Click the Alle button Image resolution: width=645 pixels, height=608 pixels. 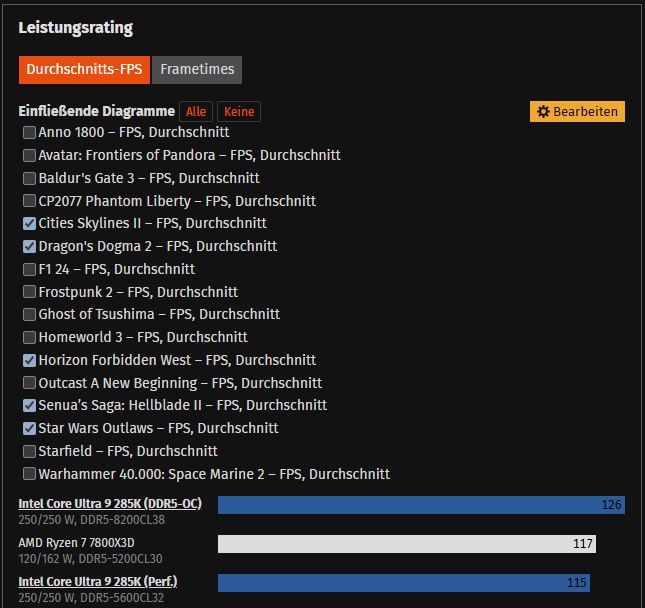click(196, 112)
